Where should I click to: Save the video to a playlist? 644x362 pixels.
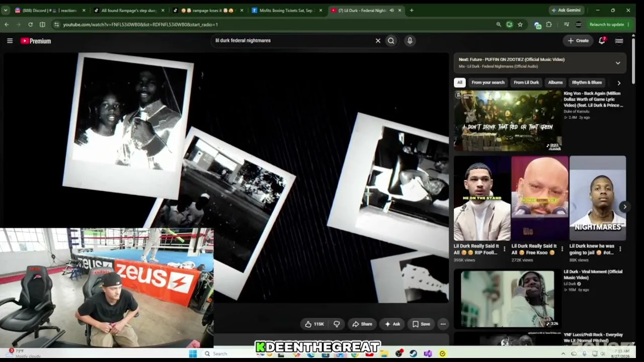421,324
